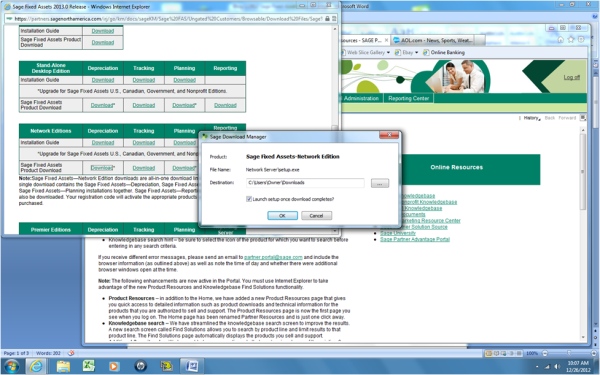Click the partner.portal@sage.com email link
The height and width of the screenshot is (375, 600).
click(273, 257)
